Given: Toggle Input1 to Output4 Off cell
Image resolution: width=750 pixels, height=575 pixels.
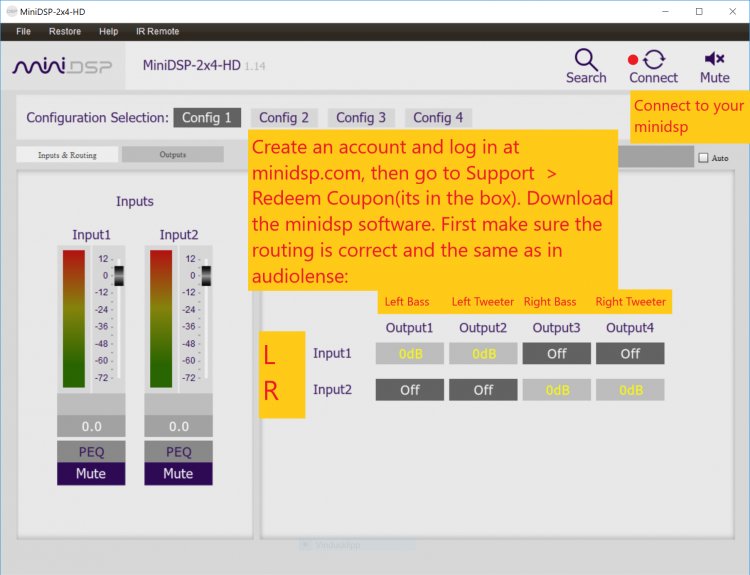Looking at the screenshot, I should click(630, 354).
